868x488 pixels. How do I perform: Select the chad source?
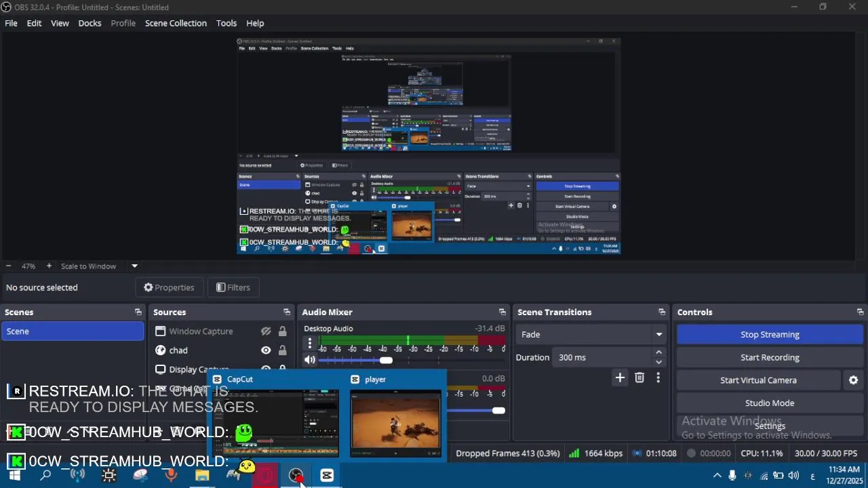(x=178, y=350)
